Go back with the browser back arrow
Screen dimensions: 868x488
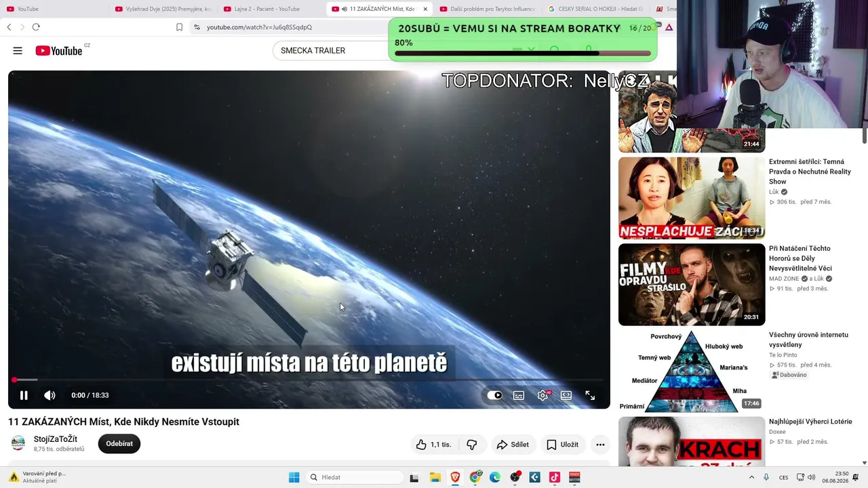point(9,27)
